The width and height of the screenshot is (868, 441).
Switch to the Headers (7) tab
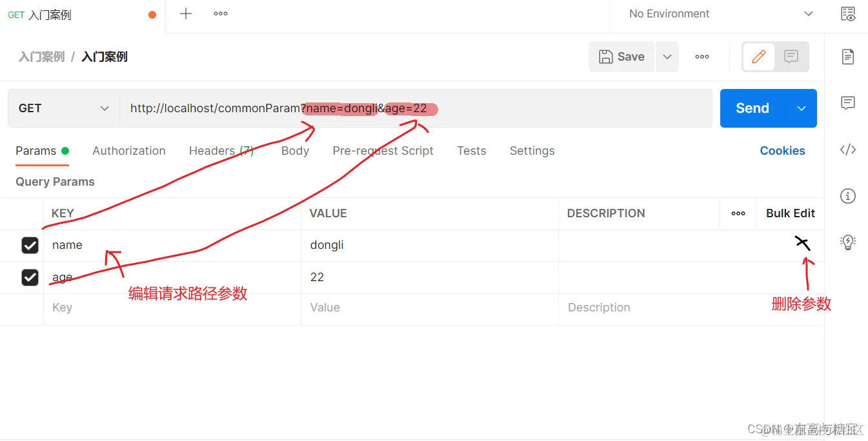tap(221, 151)
